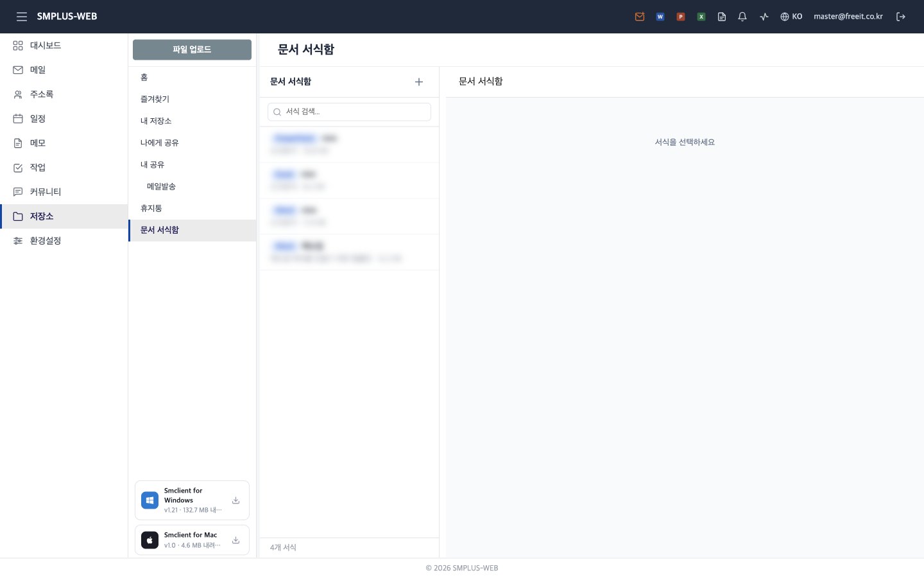This screenshot has height=578, width=924.
Task: Select 즐겨찾기 in storage navigation
Action: click(x=192, y=99)
